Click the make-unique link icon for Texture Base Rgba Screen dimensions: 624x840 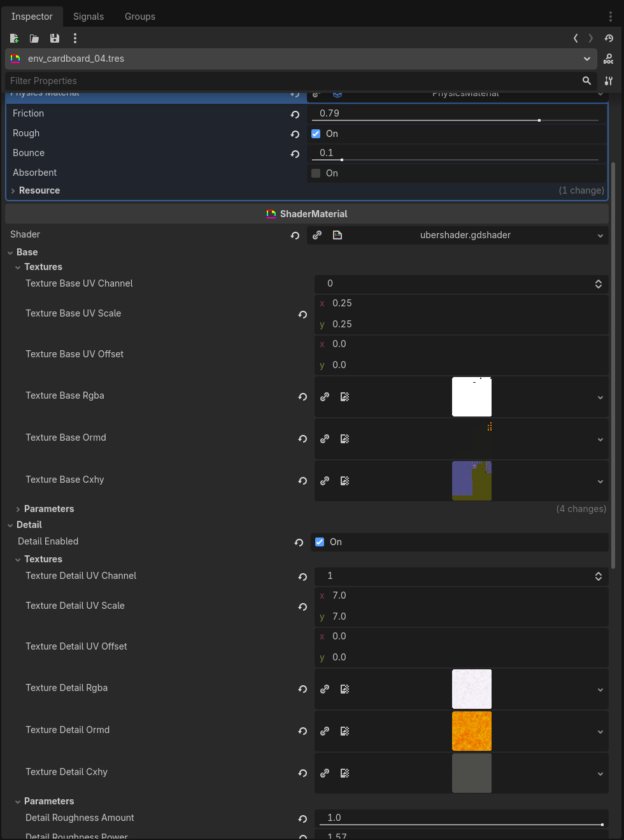point(325,397)
